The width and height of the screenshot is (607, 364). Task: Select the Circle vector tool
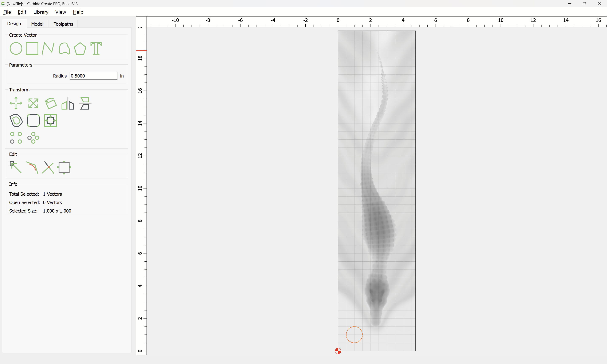[x=16, y=48]
